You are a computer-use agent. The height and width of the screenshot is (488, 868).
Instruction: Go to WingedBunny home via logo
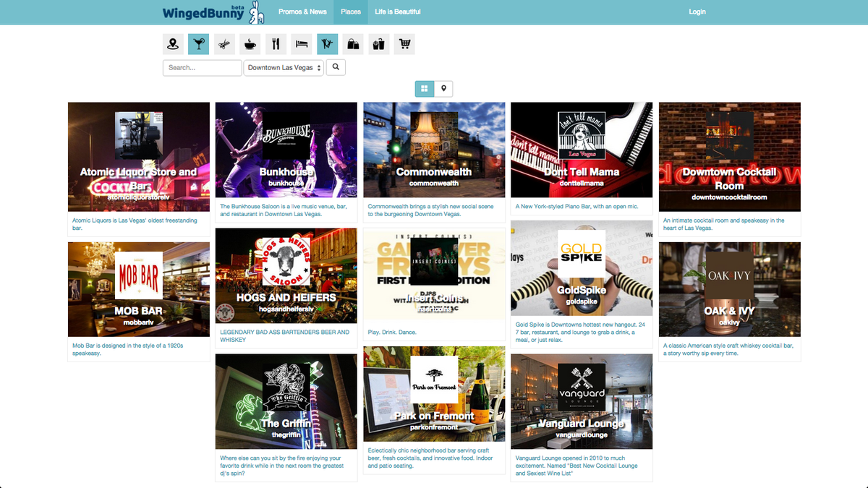click(214, 12)
